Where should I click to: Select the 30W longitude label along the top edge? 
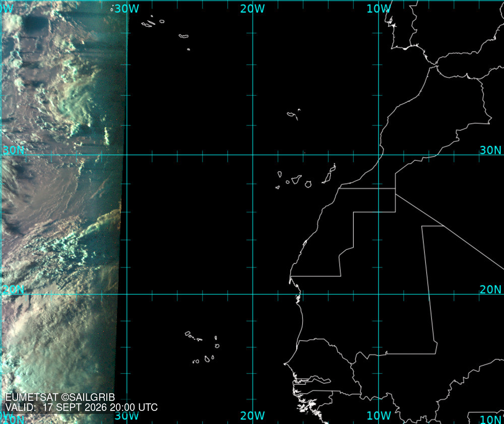point(127,9)
